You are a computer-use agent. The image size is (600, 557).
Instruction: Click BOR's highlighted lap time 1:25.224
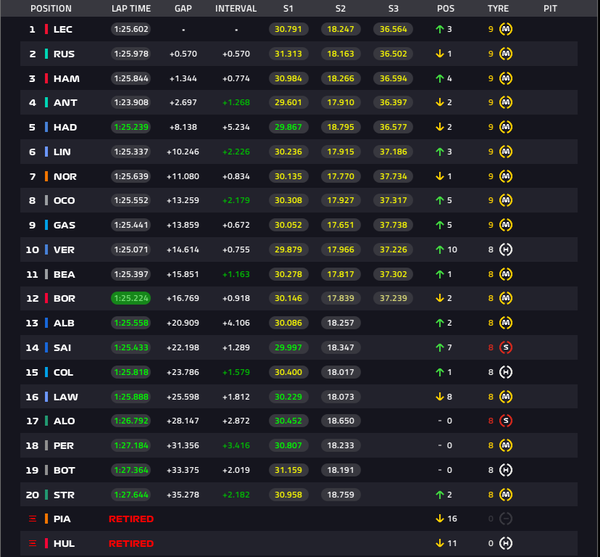[x=131, y=298]
